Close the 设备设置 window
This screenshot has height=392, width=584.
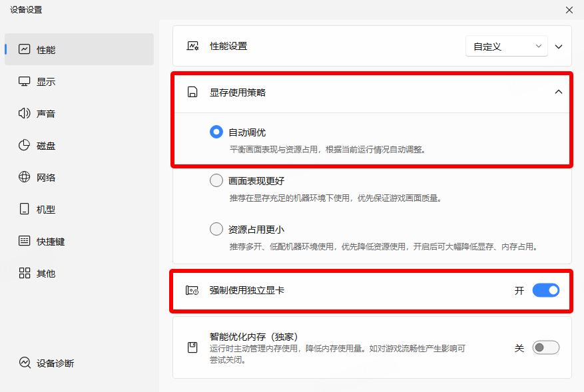[x=569, y=10]
